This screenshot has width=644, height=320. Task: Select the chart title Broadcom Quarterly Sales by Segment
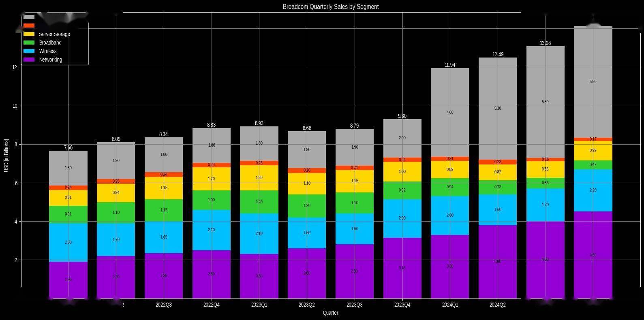[x=331, y=6]
